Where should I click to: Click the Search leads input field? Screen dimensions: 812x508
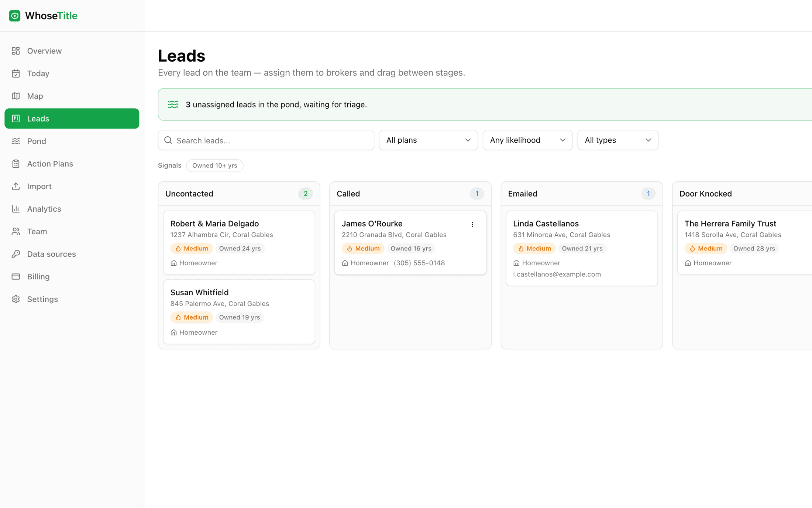[x=266, y=140]
